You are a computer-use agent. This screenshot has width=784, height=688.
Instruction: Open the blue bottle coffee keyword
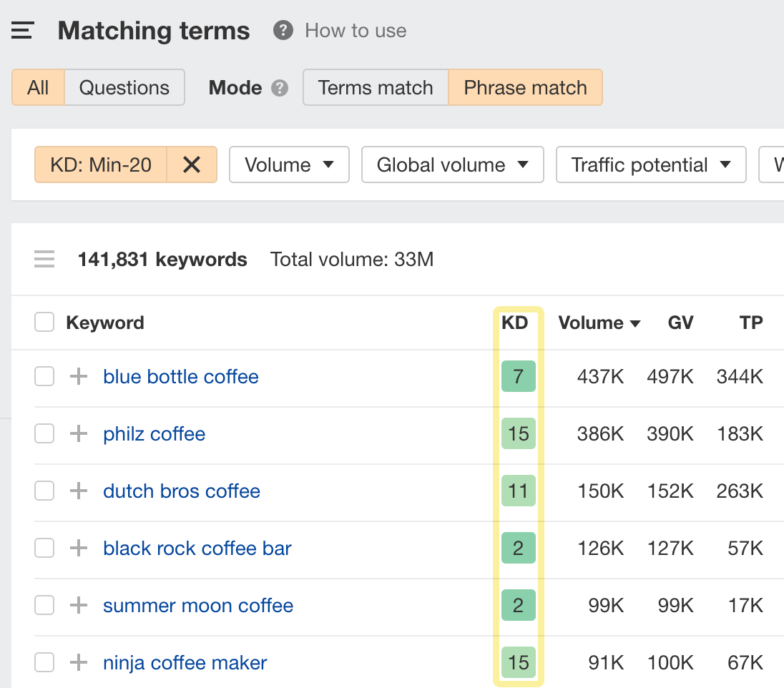click(x=180, y=376)
